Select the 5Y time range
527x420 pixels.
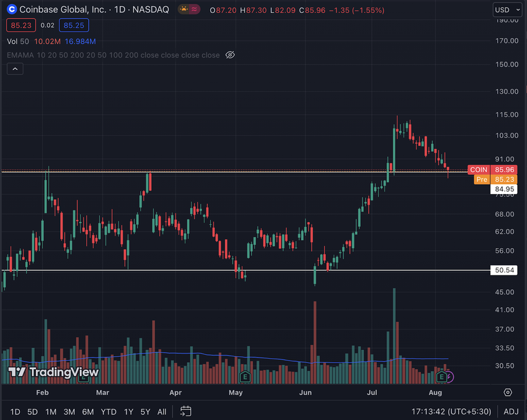(x=145, y=411)
